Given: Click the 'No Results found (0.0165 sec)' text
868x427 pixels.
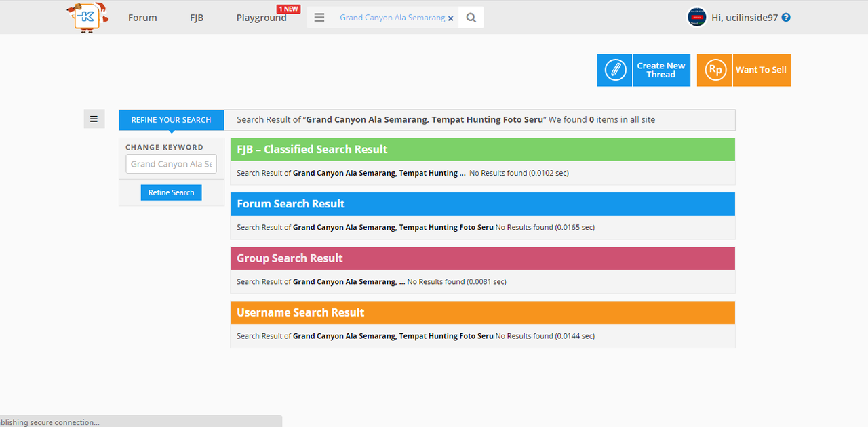Looking at the screenshot, I should tap(545, 227).
